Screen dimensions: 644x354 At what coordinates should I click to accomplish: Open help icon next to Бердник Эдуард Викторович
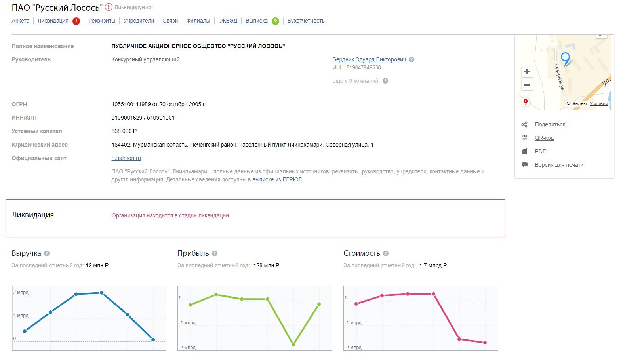pyautogui.click(x=412, y=60)
